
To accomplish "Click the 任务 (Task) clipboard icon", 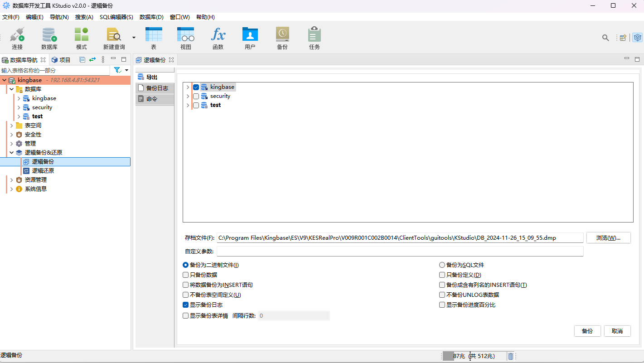I will point(314,35).
